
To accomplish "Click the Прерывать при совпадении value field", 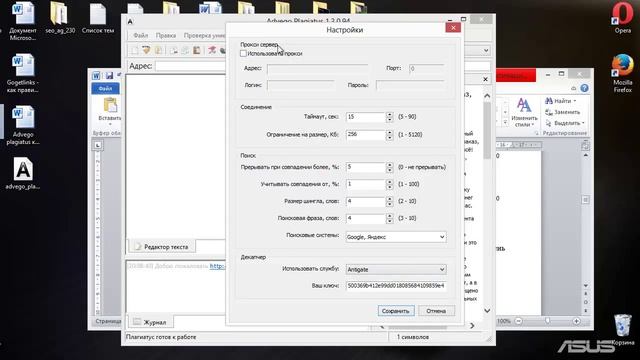I will point(365,167).
